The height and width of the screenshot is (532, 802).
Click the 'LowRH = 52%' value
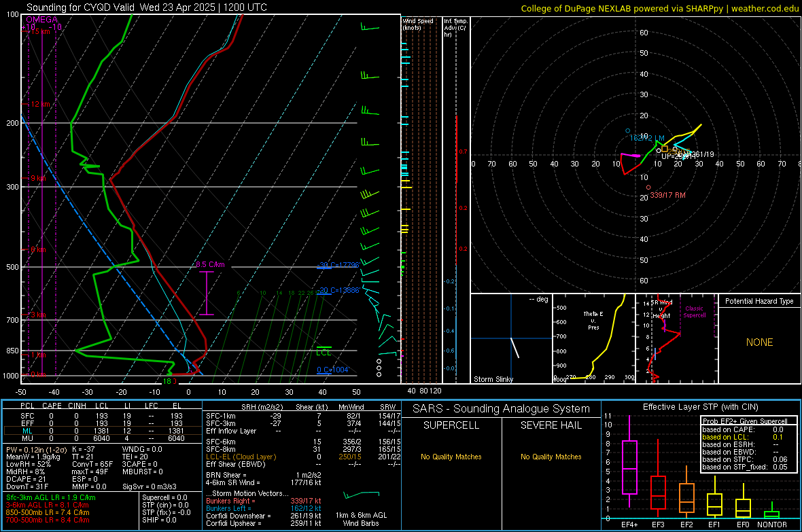point(28,464)
